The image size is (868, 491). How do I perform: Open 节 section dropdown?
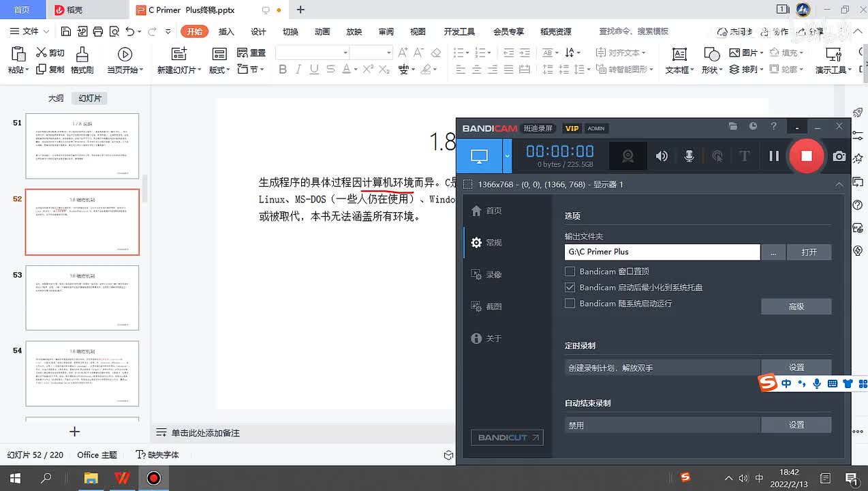(251, 70)
